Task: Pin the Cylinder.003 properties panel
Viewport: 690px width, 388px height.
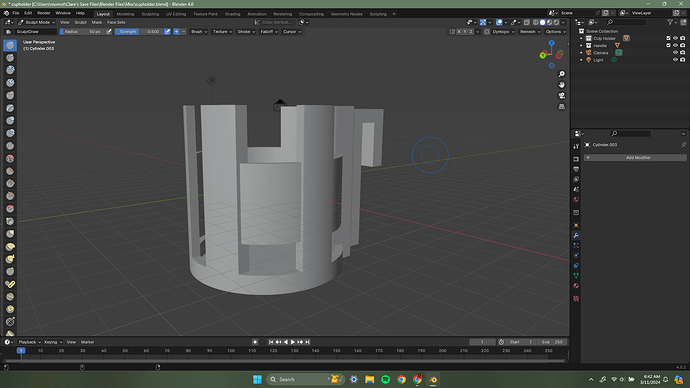Action: click(x=683, y=145)
